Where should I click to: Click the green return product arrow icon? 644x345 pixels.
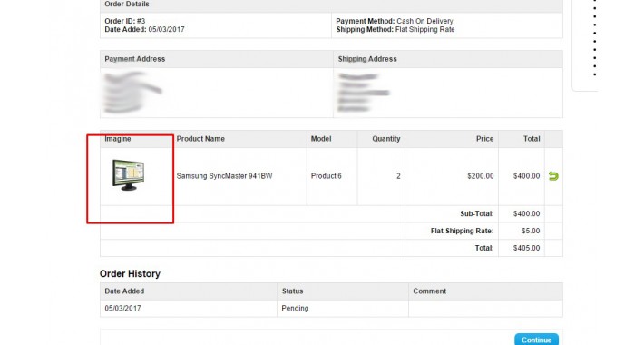(553, 176)
